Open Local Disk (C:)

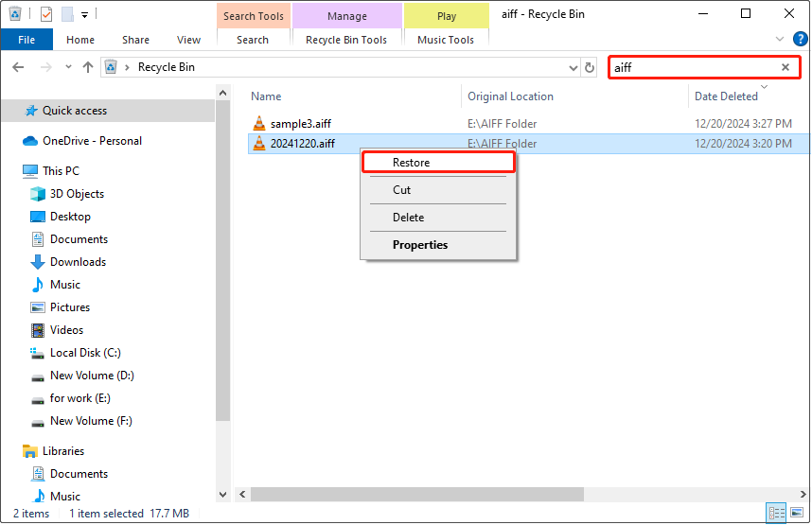point(85,353)
